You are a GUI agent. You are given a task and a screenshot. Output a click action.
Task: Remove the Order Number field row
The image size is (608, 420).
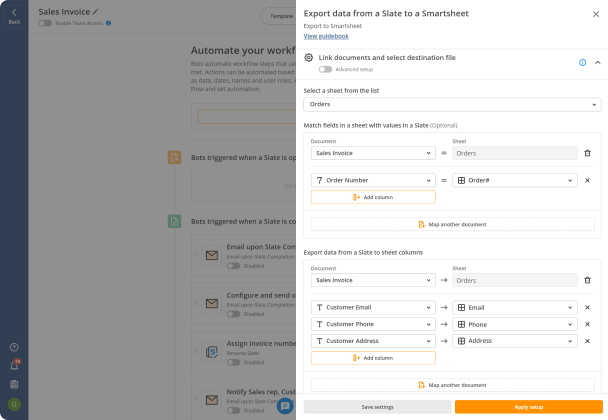pos(587,180)
